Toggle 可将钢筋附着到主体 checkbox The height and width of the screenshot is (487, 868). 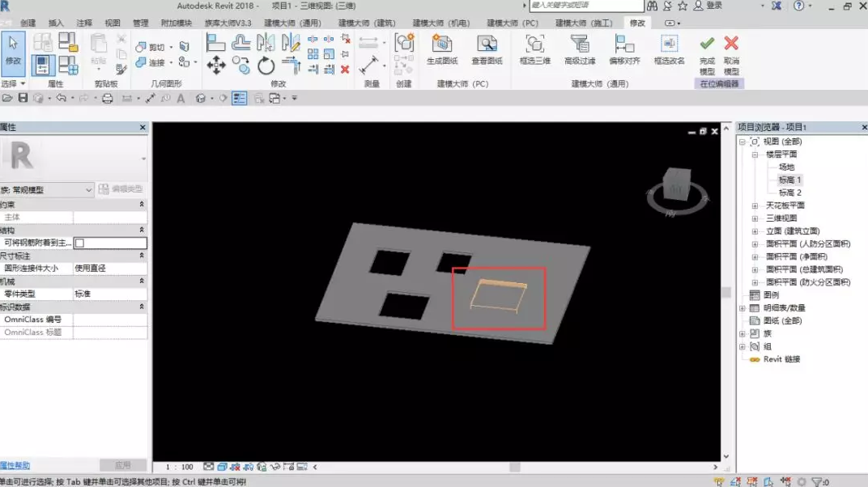point(79,243)
